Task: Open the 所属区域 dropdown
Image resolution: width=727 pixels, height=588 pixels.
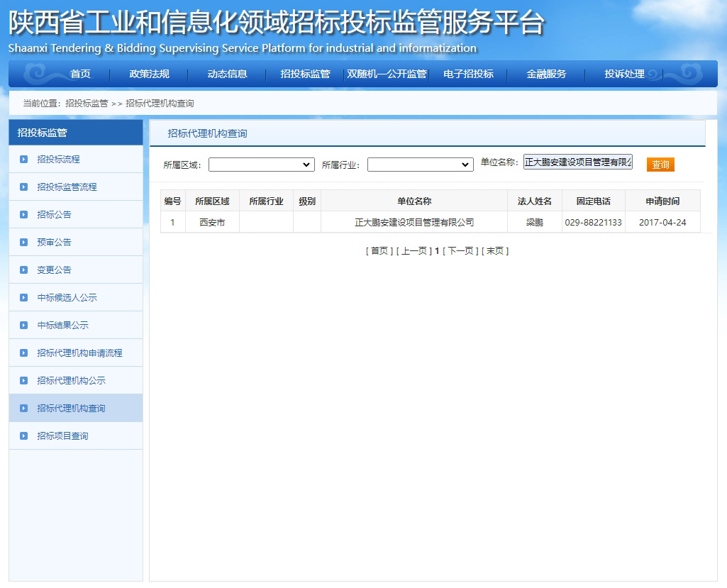Action: point(261,165)
